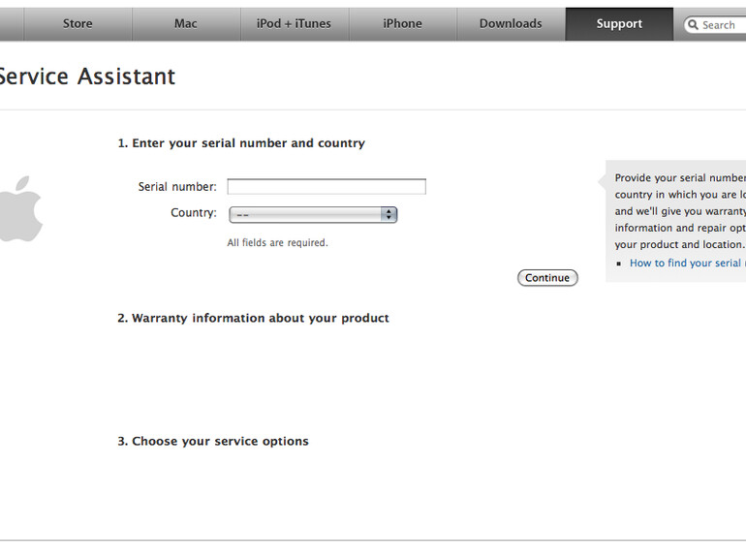Click the heading '3. Choose your service options'

point(213,441)
